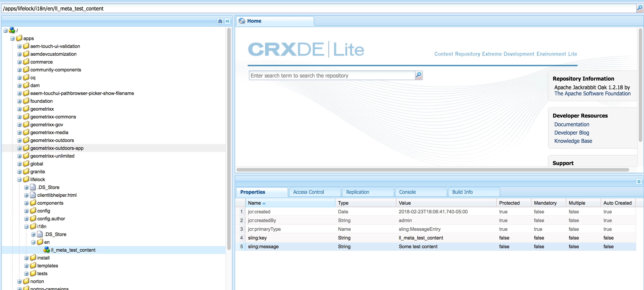This screenshot has height=290, width=644.
Task: Click the Home tab icon
Action: coord(242,21)
